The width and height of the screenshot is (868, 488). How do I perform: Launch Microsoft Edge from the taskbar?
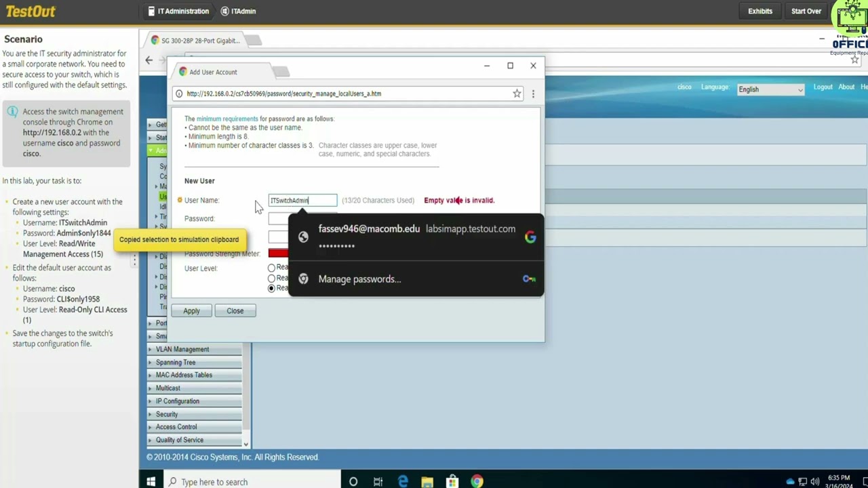click(403, 482)
